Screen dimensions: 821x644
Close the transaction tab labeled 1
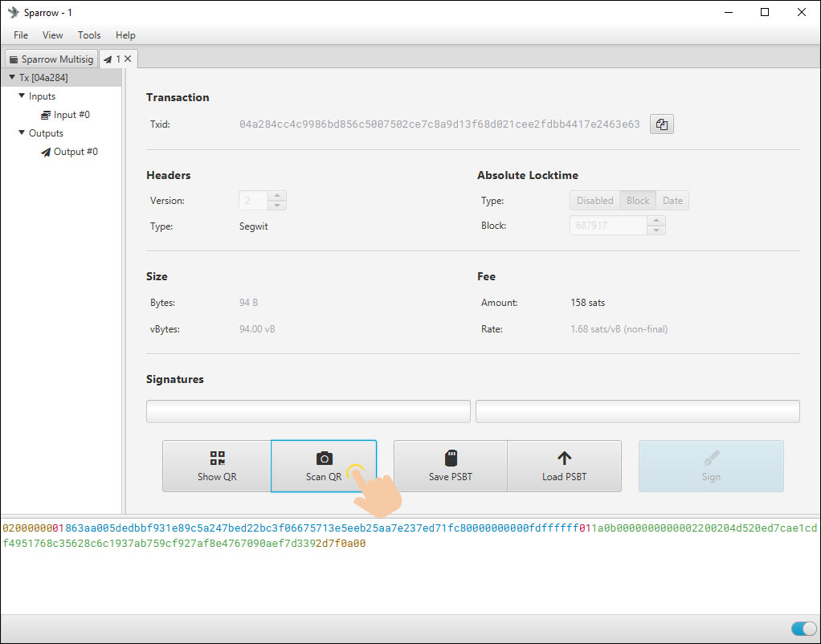[128, 59]
